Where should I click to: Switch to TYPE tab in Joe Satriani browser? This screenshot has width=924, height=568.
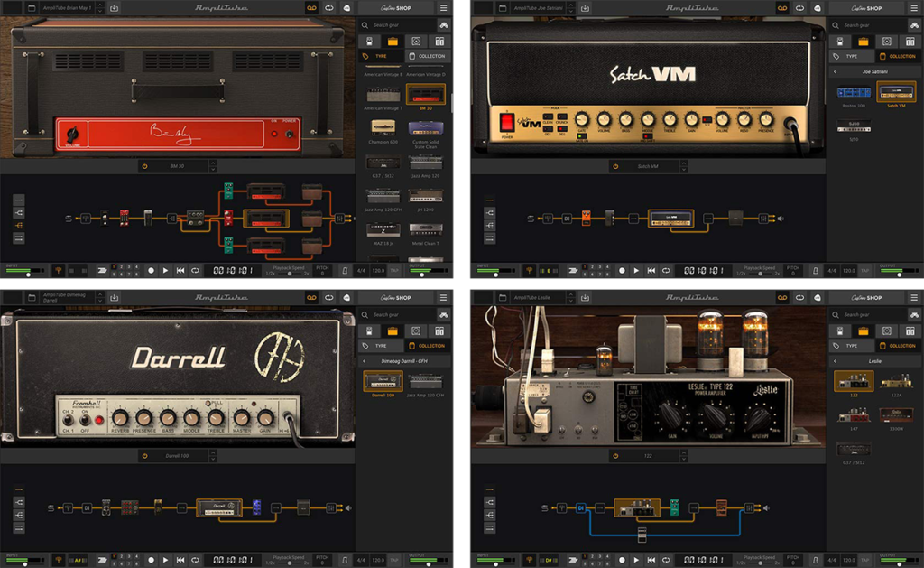pyautogui.click(x=851, y=56)
